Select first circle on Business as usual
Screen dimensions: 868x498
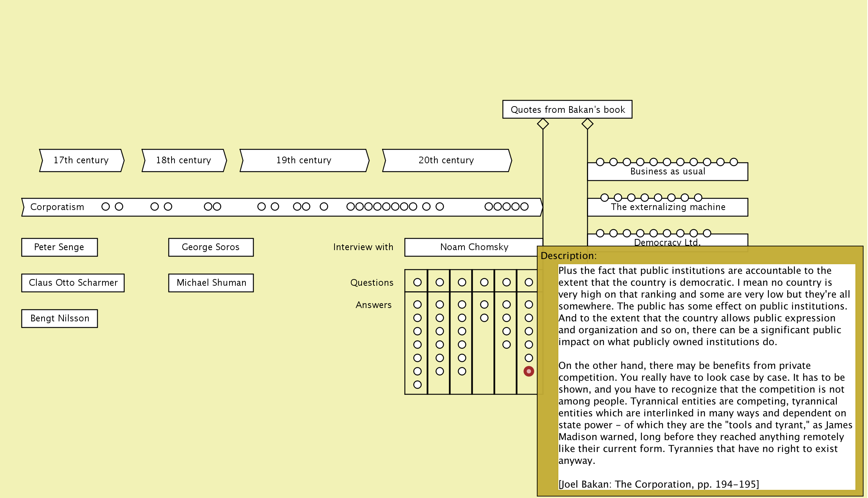(600, 162)
